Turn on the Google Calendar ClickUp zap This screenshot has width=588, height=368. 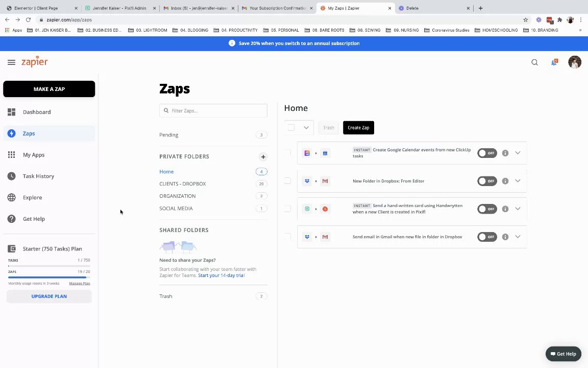[487, 153]
